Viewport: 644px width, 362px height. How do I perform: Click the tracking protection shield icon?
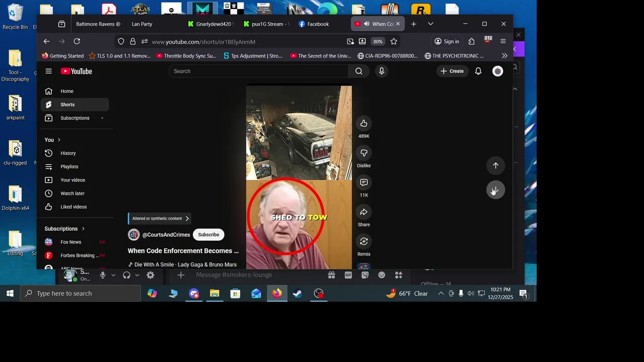pyautogui.click(x=121, y=41)
